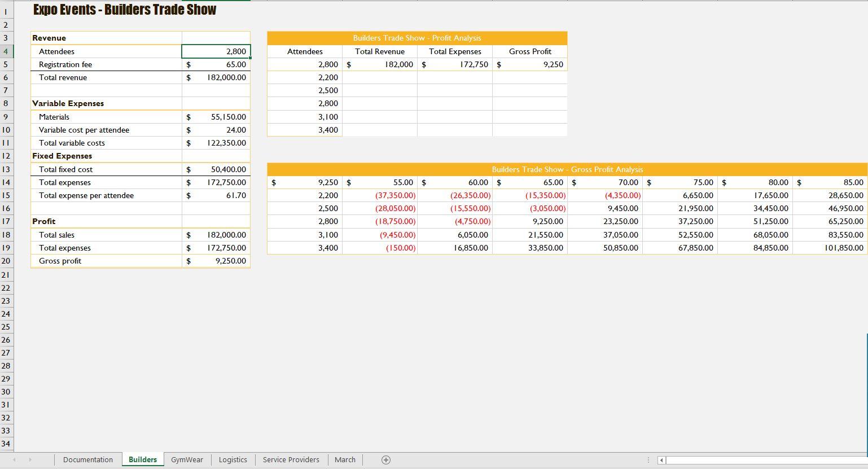Click Gross profit value 9,250.00 in row 20
This screenshot has height=469, width=868.
click(x=216, y=261)
